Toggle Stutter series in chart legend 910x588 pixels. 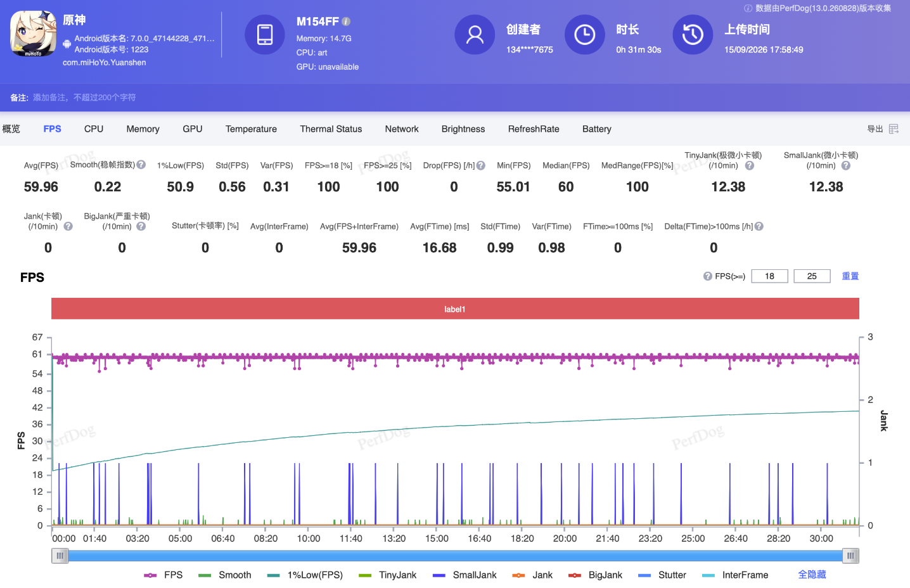point(662,575)
